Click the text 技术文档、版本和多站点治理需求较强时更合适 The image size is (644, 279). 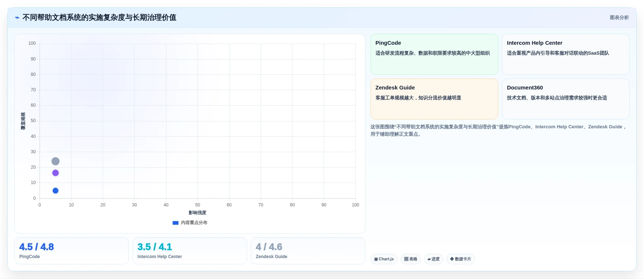[557, 98]
